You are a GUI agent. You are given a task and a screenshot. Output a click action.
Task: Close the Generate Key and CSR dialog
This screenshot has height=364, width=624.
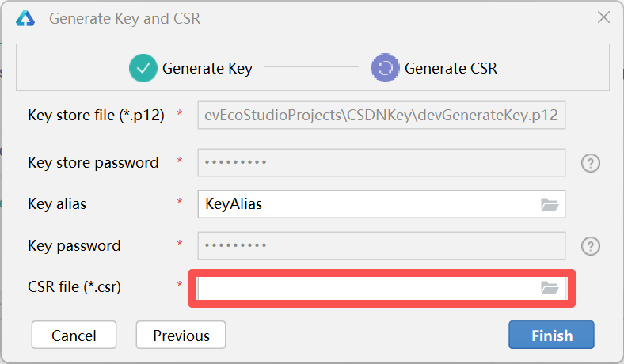[603, 17]
